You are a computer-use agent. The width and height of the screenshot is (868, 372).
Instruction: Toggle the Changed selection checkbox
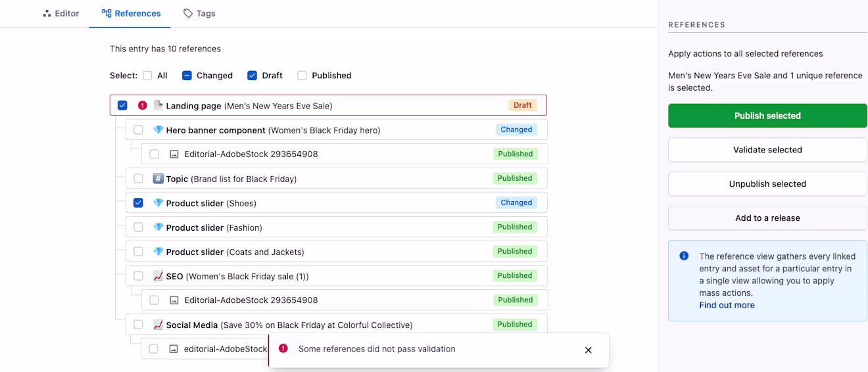coord(187,76)
